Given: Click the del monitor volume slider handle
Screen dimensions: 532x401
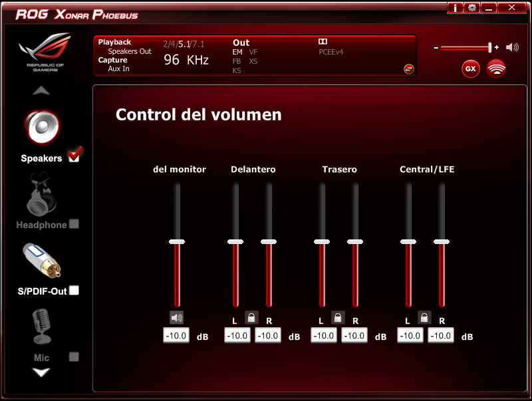Looking at the screenshot, I should coord(177,241).
